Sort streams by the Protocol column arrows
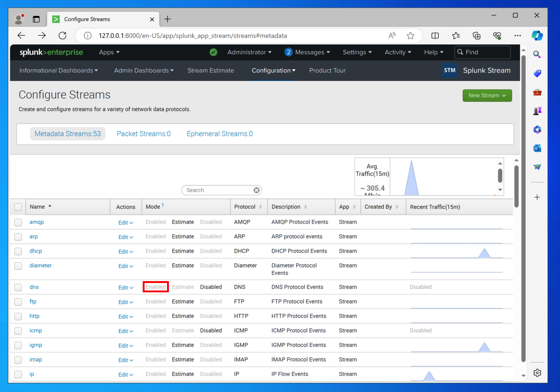 (x=261, y=207)
